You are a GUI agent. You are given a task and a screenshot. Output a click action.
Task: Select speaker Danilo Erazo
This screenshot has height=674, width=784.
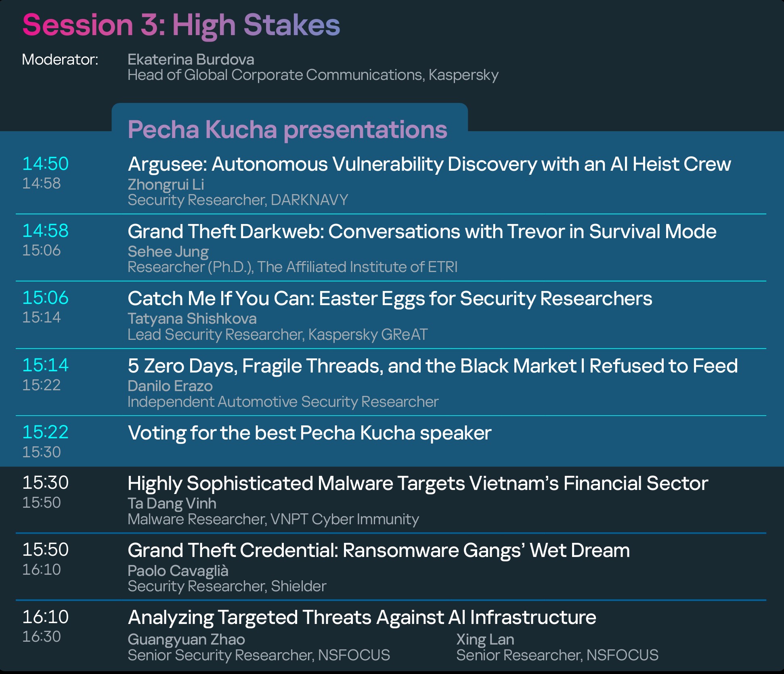pyautogui.click(x=170, y=386)
